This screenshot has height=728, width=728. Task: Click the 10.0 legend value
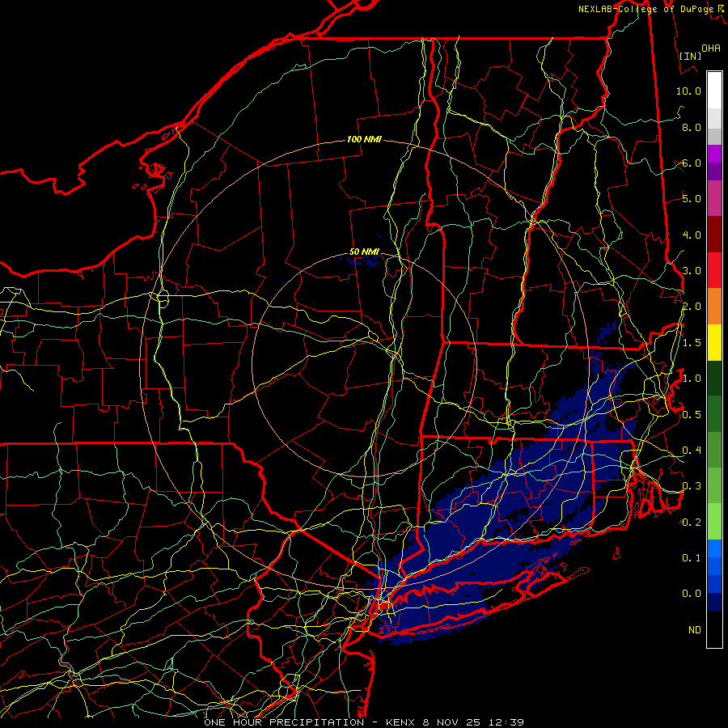(x=688, y=91)
